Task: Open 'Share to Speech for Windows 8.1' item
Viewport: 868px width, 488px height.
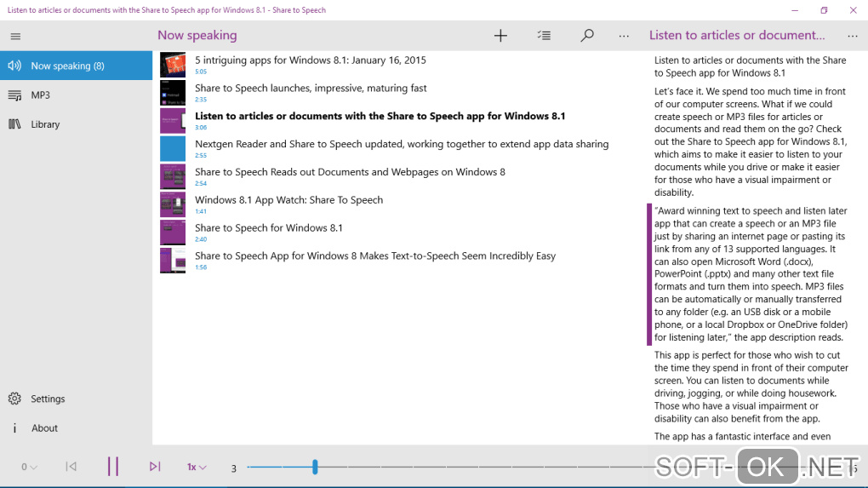Action: pos(398,233)
